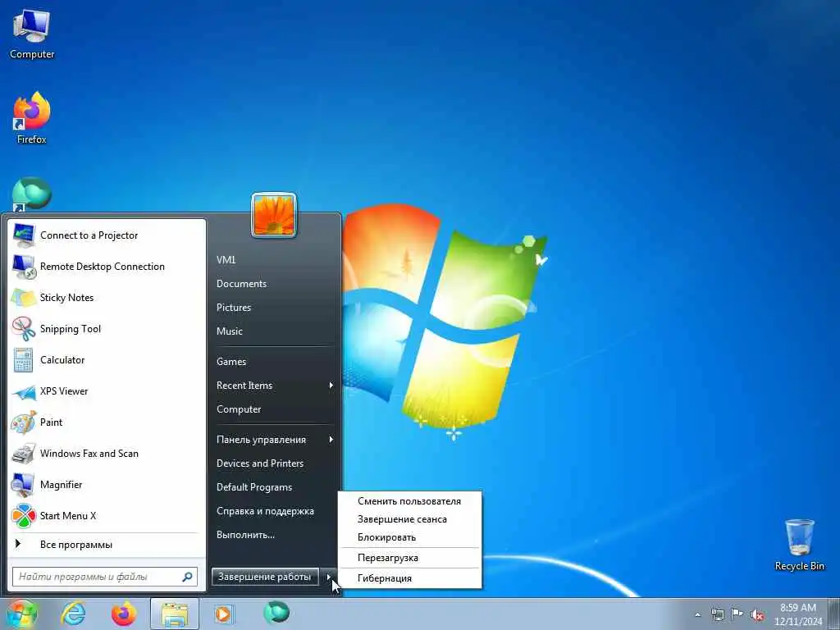Select Сменить пользователя from the power menu
The image size is (840, 630).
410,501
